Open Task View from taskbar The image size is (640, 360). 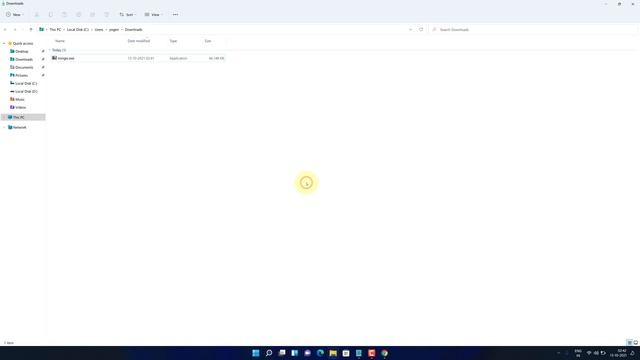point(282,353)
